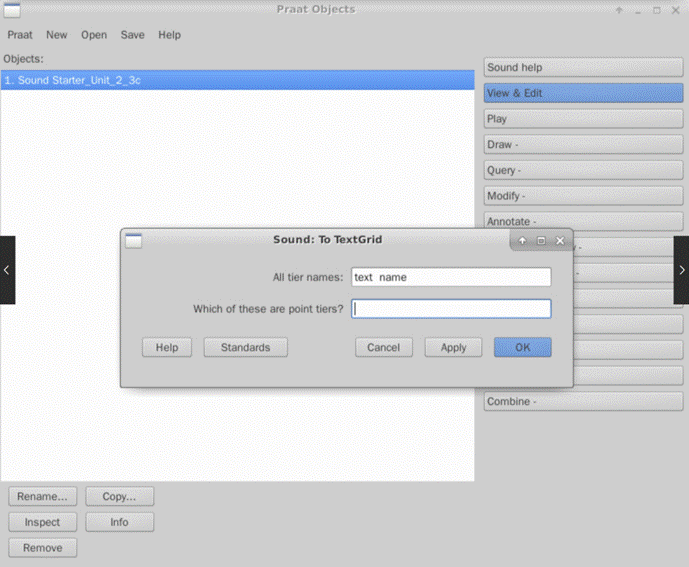Image resolution: width=689 pixels, height=567 pixels.
Task: Click the Sound help button
Action: point(584,67)
